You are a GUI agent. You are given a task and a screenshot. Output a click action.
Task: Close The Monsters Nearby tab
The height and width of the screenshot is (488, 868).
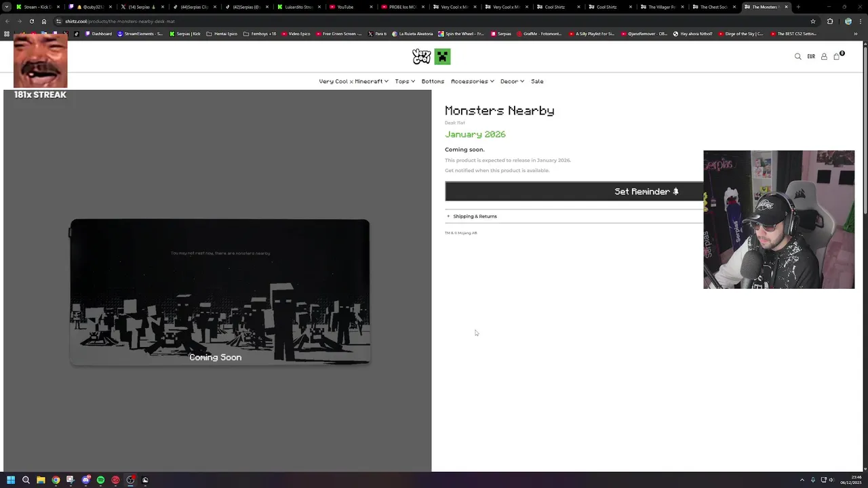coord(786,7)
